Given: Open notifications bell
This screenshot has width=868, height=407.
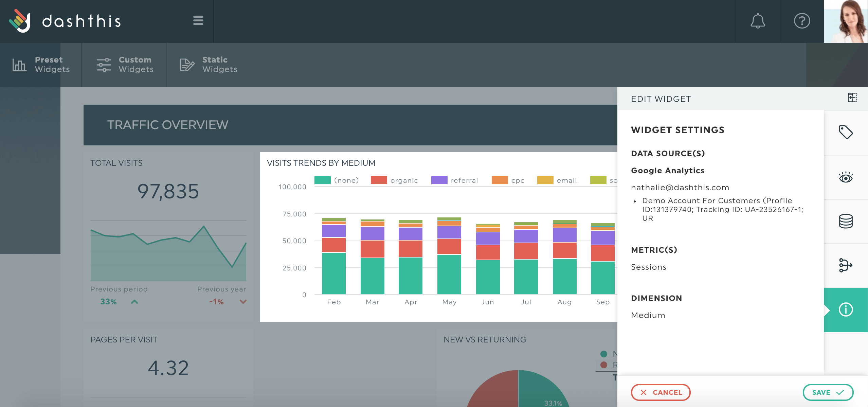Looking at the screenshot, I should [758, 21].
